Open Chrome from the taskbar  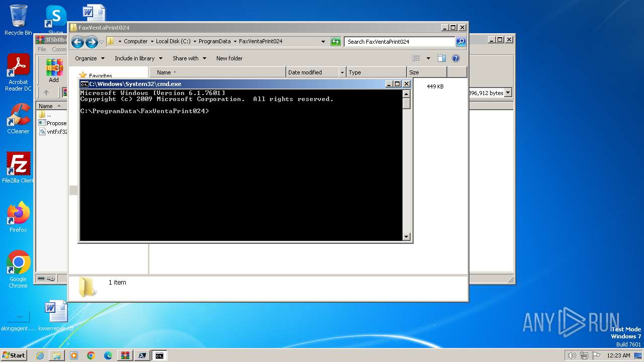pos(91,355)
